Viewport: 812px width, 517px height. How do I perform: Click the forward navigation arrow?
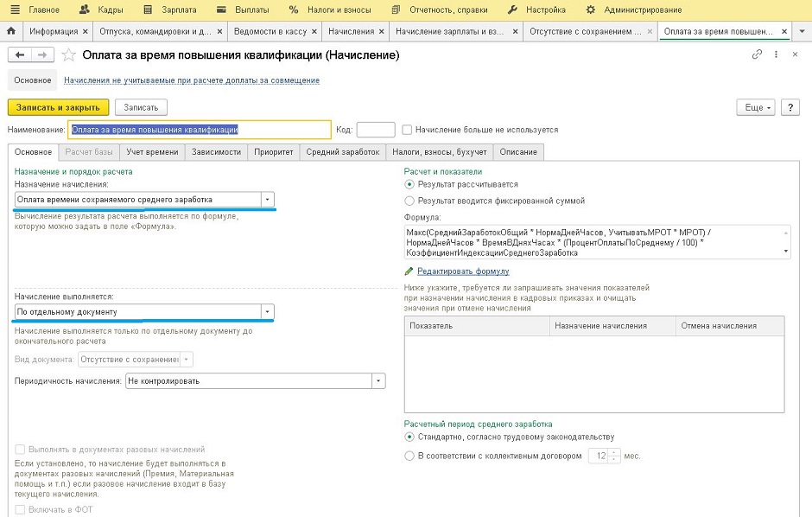tap(41, 54)
